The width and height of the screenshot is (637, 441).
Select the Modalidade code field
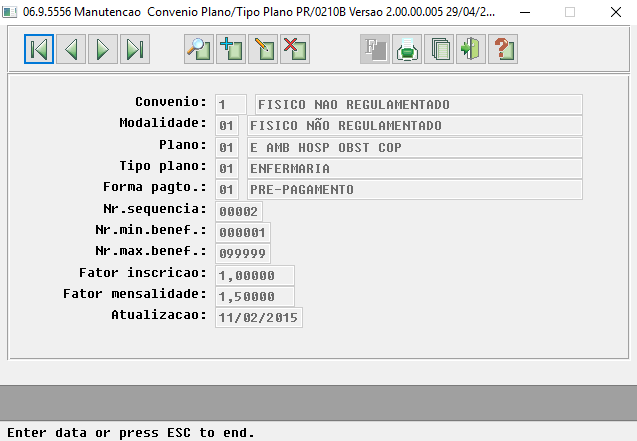[x=227, y=126]
